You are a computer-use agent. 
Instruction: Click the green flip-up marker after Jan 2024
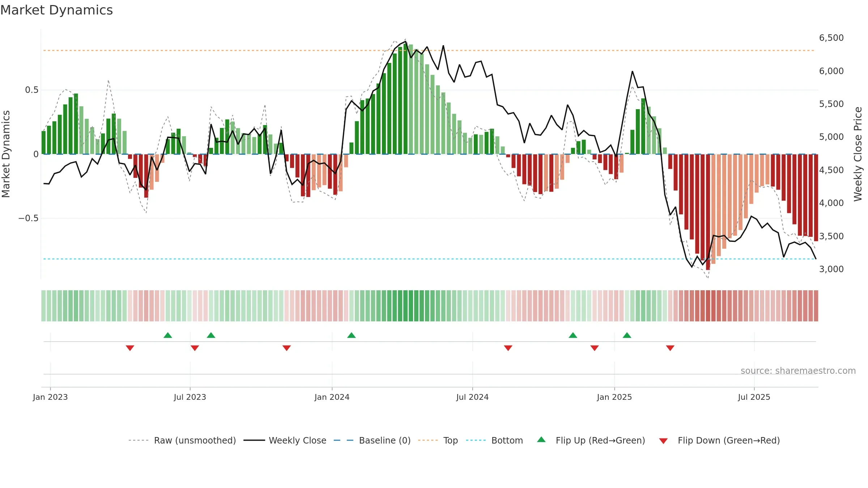tap(352, 335)
